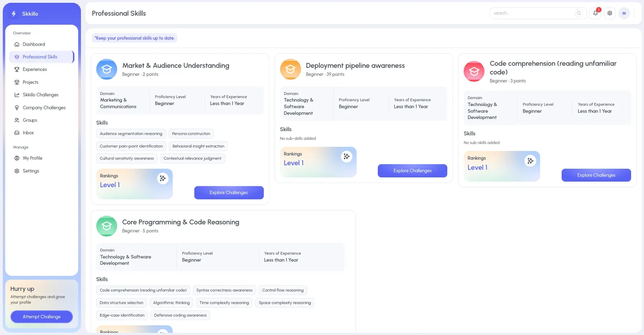Click the Skillo lightning logo icon

(14, 14)
